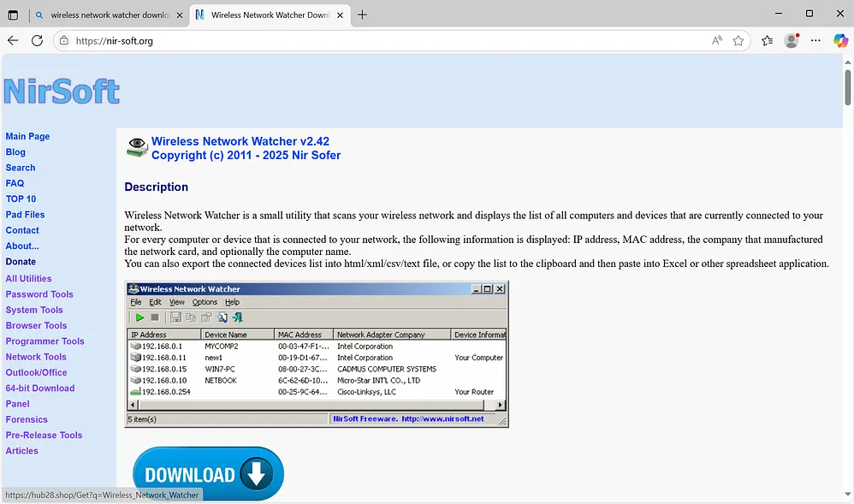Screen dimensions: 854x504
Task: Save the device list via the floppy disk icon
Action: 176,317
